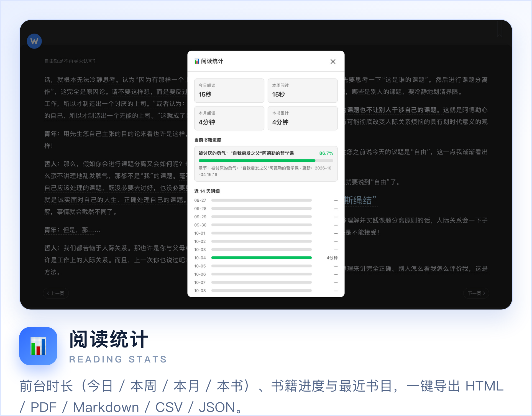The image size is (532, 416).
Task: Select the 本书累计 4分钟 card
Action: (x=303, y=118)
